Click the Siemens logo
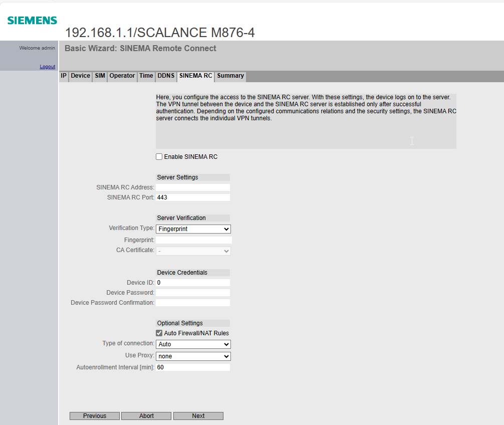 (32, 21)
